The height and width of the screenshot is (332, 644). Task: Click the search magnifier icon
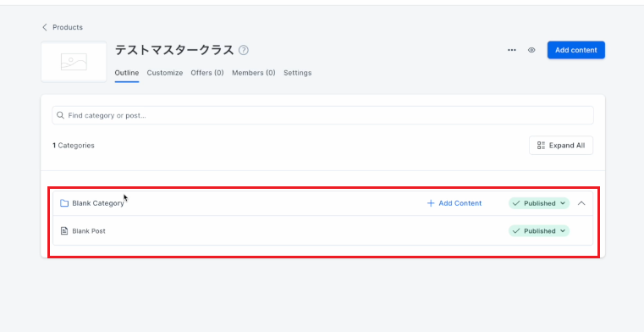[x=60, y=115]
